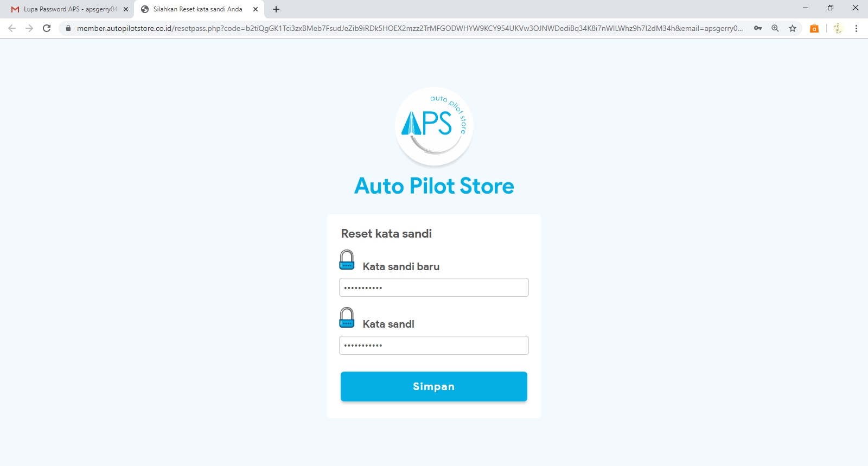Image resolution: width=868 pixels, height=466 pixels.
Task: Click the forward navigation arrow
Action: 29,28
